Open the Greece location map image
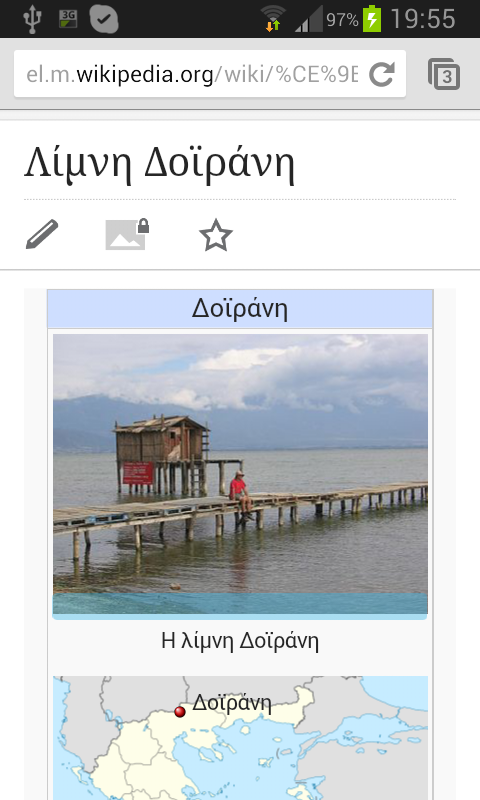This screenshot has width=480, height=800. pos(240,738)
